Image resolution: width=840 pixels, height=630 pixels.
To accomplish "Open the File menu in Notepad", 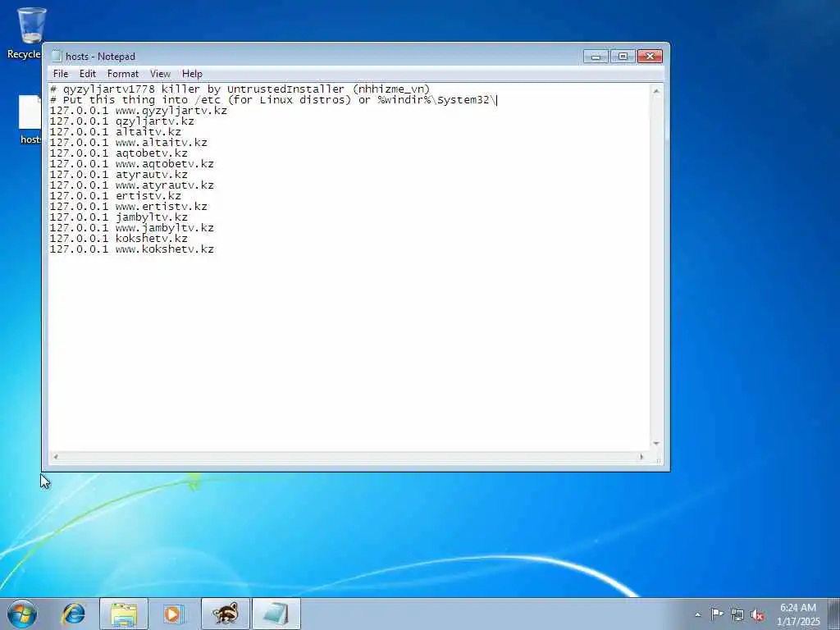I will [61, 74].
